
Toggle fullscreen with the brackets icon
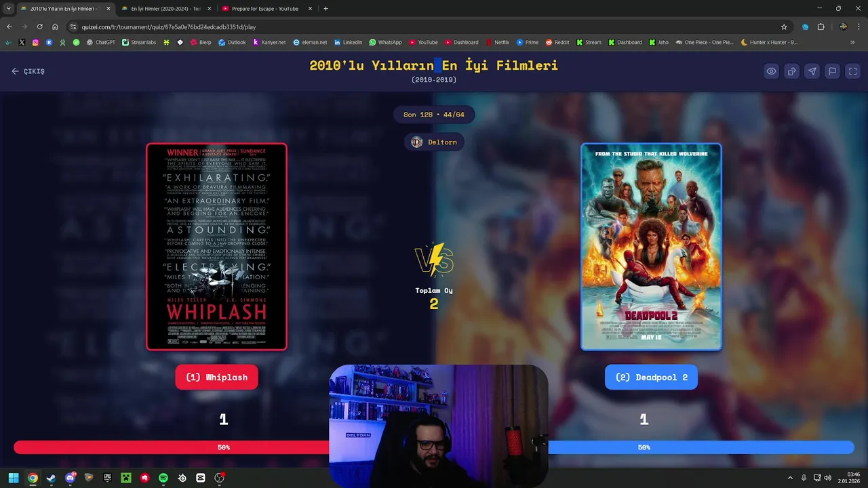[852, 71]
